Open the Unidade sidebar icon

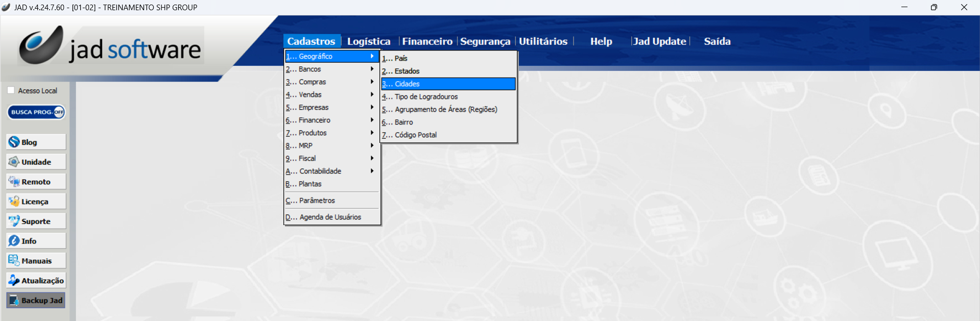[x=14, y=162]
